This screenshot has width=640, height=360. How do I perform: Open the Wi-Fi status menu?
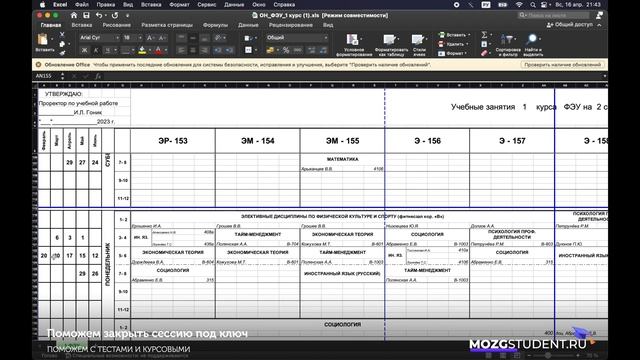pyautogui.click(x=519, y=4)
